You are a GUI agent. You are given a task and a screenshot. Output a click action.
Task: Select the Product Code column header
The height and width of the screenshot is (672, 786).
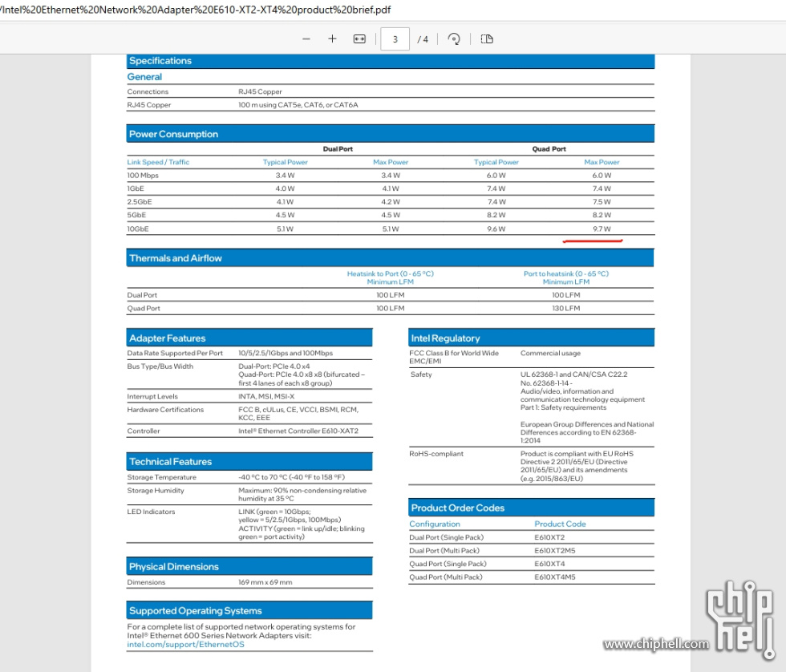click(x=560, y=524)
